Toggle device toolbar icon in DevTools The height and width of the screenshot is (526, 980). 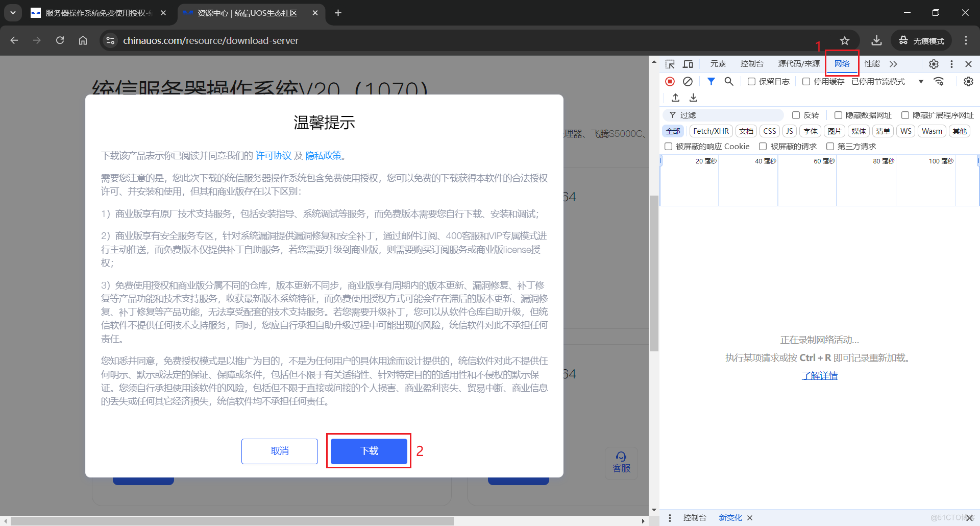tap(688, 64)
